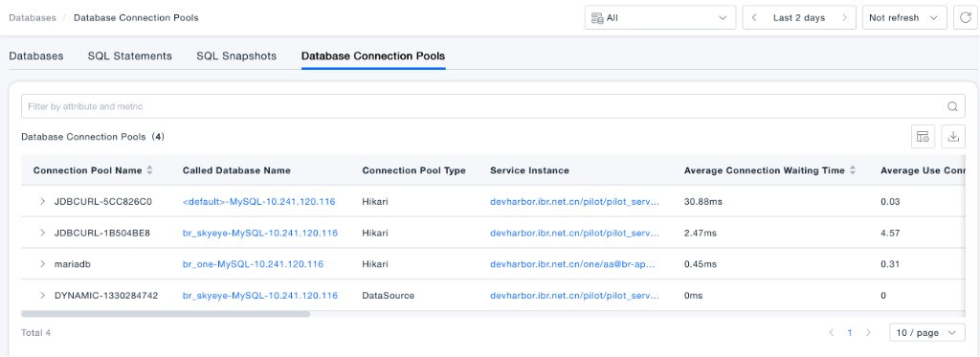Open the All databases dropdown
The width and height of the screenshot is (980, 357).
(660, 18)
